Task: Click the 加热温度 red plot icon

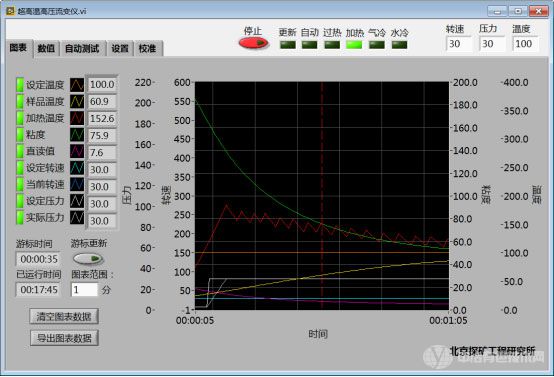Action: coord(77,118)
